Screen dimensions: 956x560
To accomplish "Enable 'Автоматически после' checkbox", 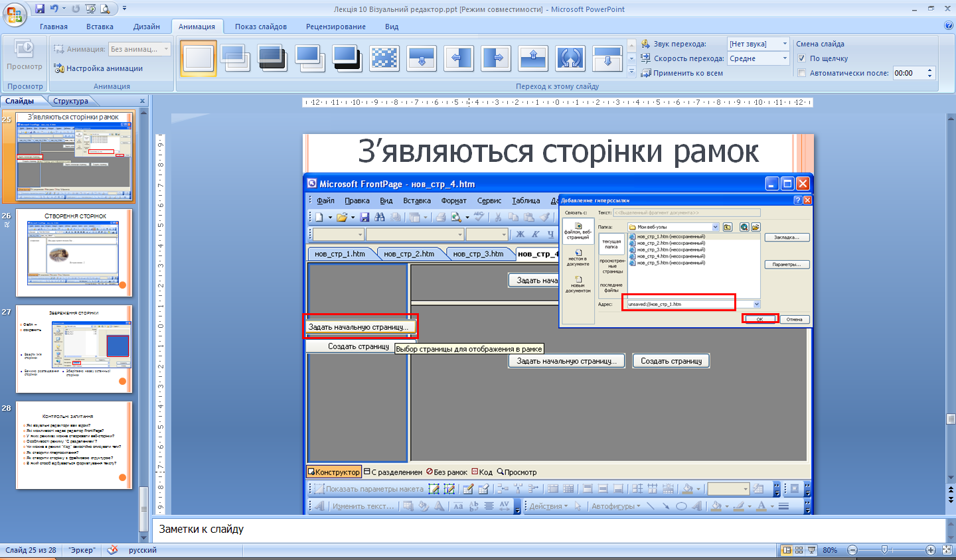I will tap(801, 73).
